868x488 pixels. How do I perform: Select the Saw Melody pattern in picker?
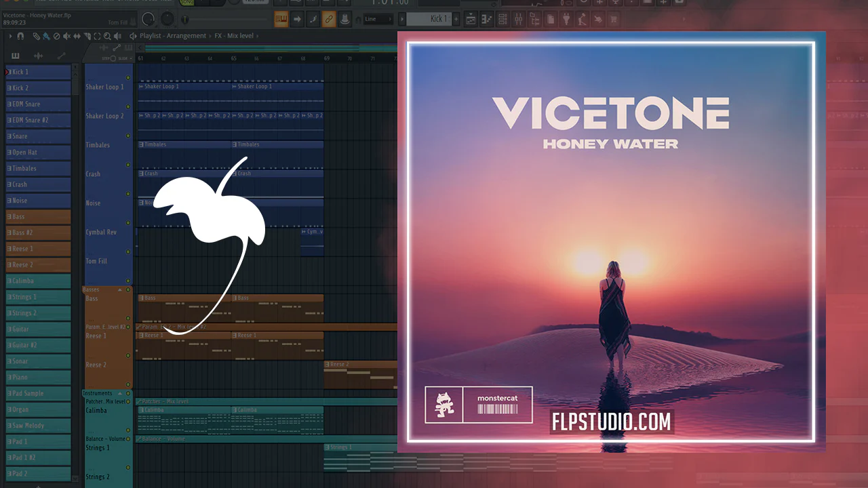pyautogui.click(x=38, y=426)
